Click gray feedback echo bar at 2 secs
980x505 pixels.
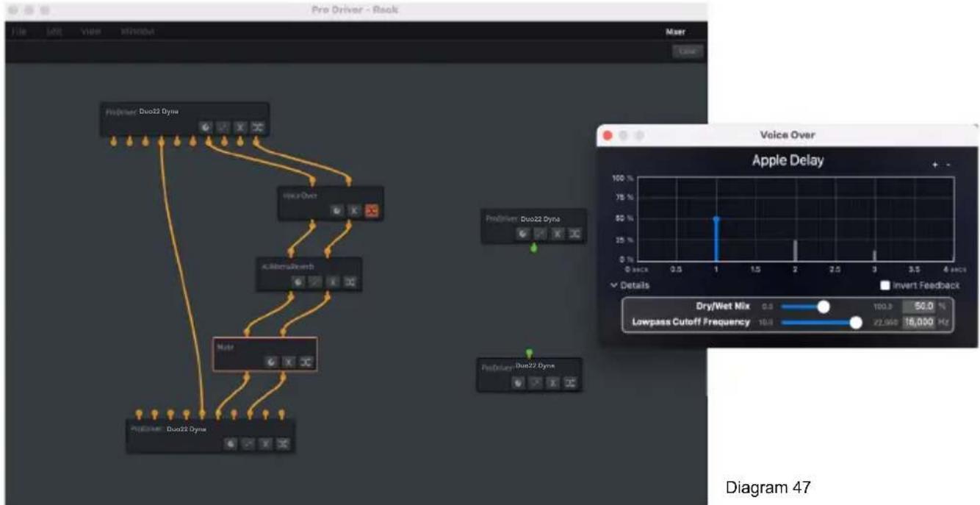[796, 250]
